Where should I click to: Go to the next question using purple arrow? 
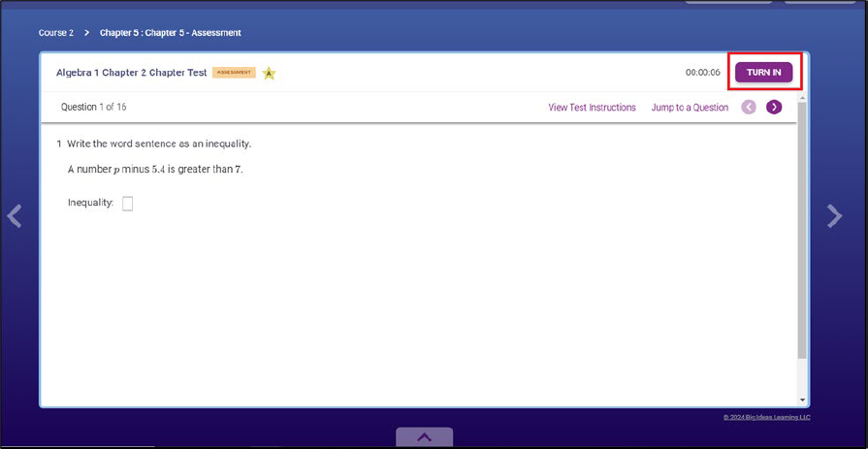point(774,107)
